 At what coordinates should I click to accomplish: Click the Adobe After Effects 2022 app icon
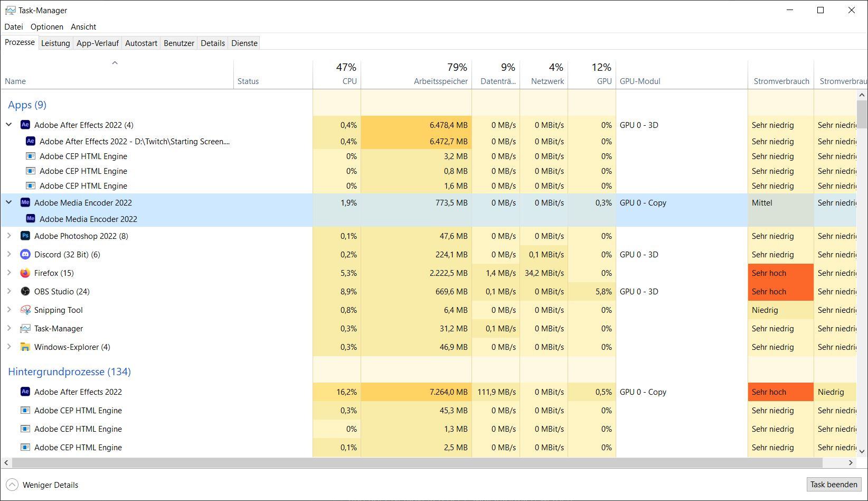pos(25,125)
